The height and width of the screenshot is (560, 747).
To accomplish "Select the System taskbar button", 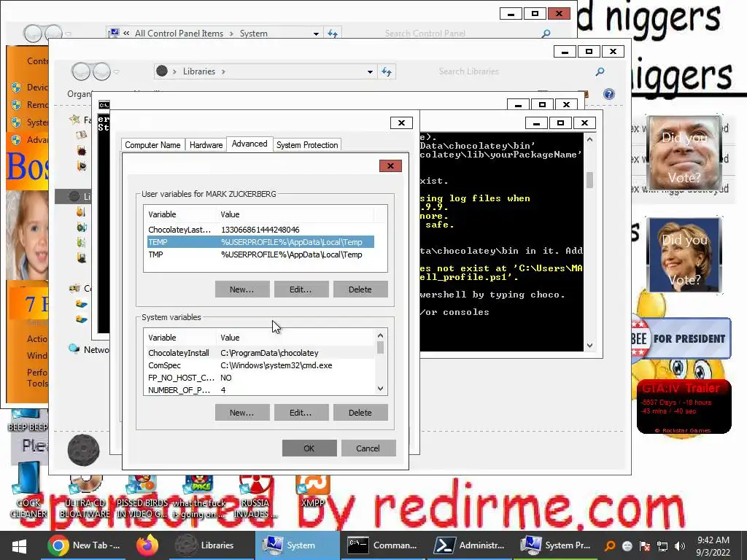I will 298,545.
